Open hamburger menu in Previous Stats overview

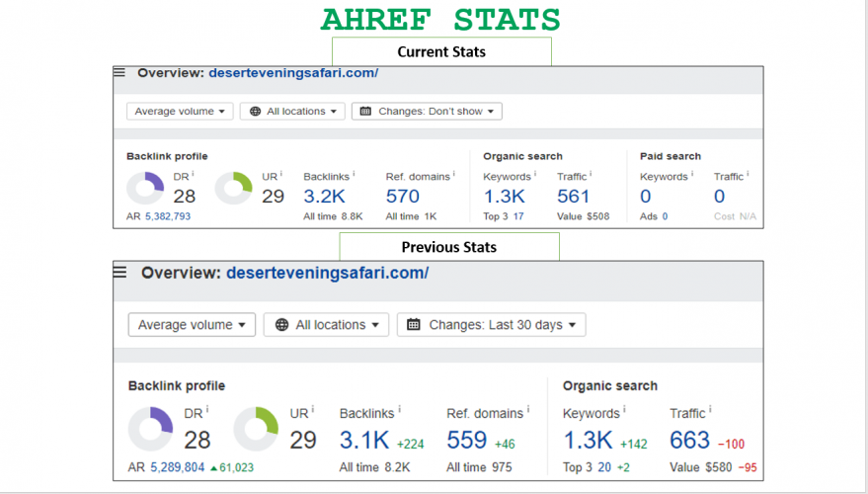click(x=119, y=272)
